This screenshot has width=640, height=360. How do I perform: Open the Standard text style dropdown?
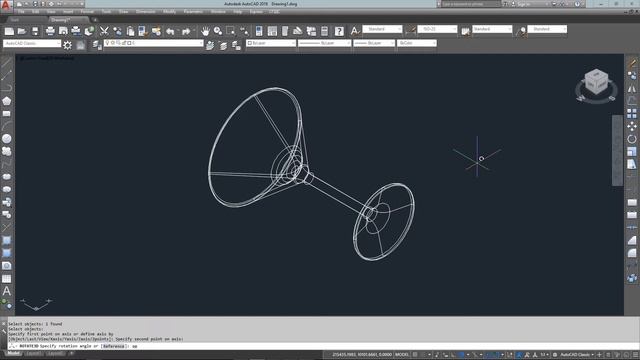click(382, 29)
